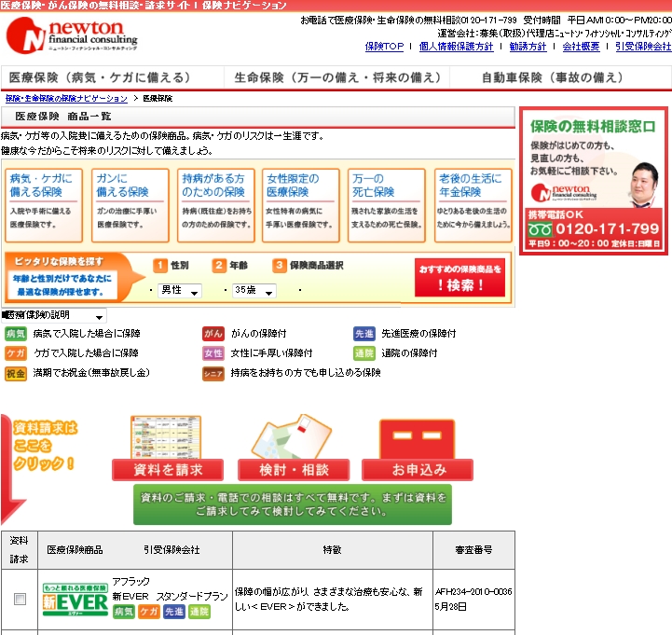The width and height of the screenshot is (672, 635).
Task: Click the 保険の無料相談窓口 banner
Action: point(594,181)
